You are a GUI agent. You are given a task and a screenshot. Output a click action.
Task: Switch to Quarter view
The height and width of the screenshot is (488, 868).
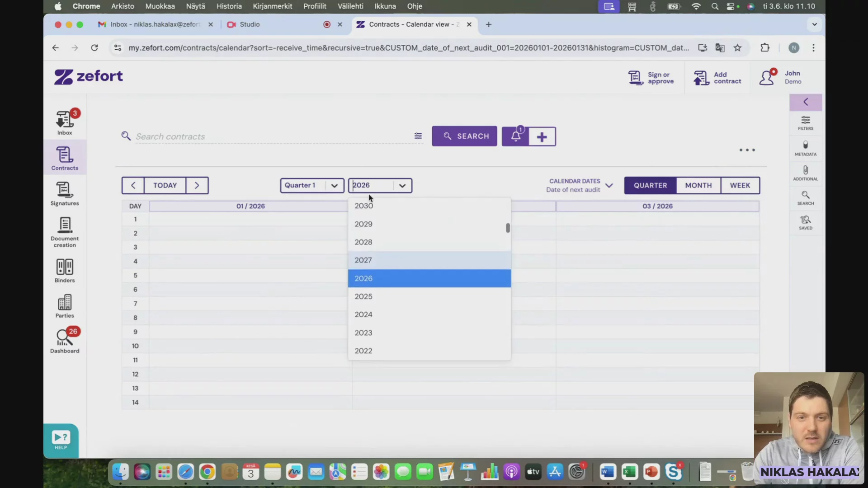point(650,185)
